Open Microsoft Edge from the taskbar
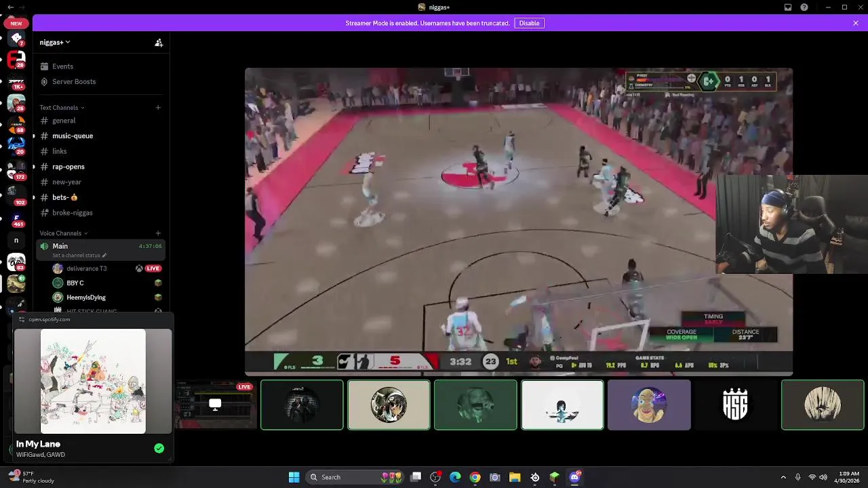 pos(455,477)
